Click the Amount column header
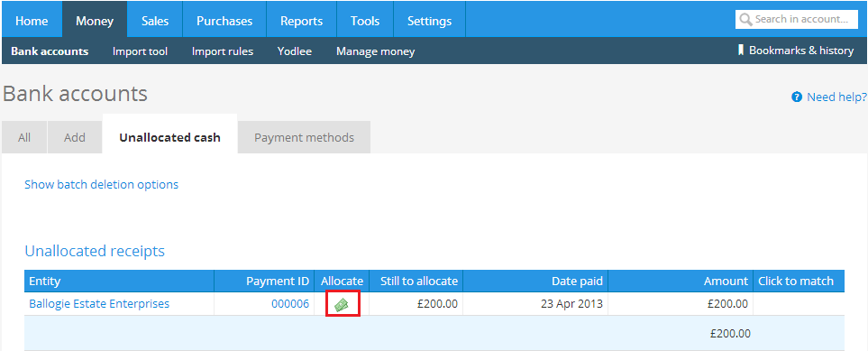868x351 pixels. (681, 282)
